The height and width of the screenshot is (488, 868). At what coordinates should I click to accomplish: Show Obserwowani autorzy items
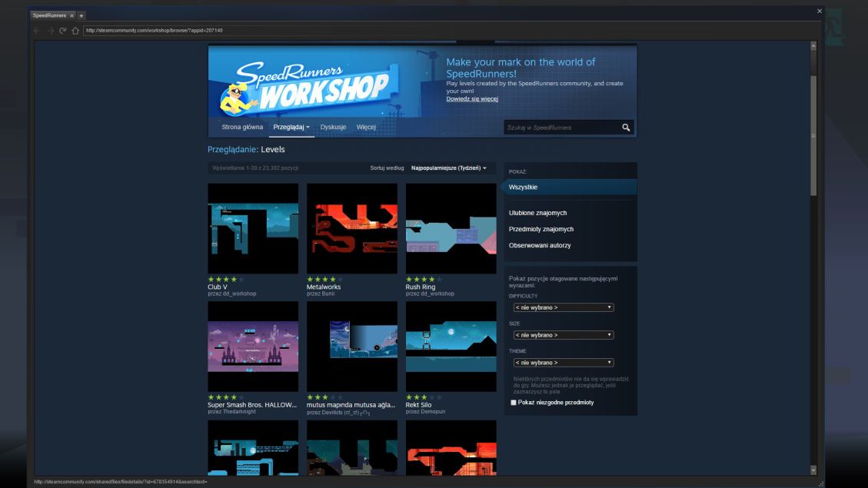click(x=540, y=245)
